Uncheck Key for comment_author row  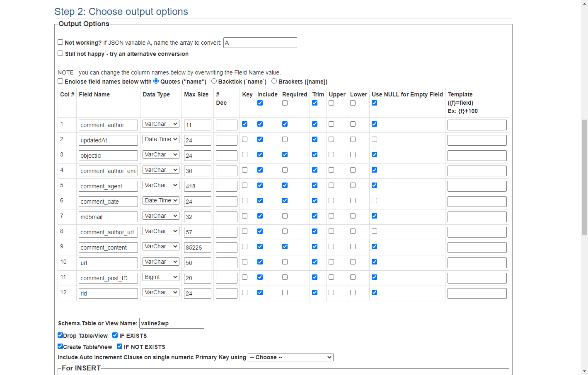[x=245, y=124]
